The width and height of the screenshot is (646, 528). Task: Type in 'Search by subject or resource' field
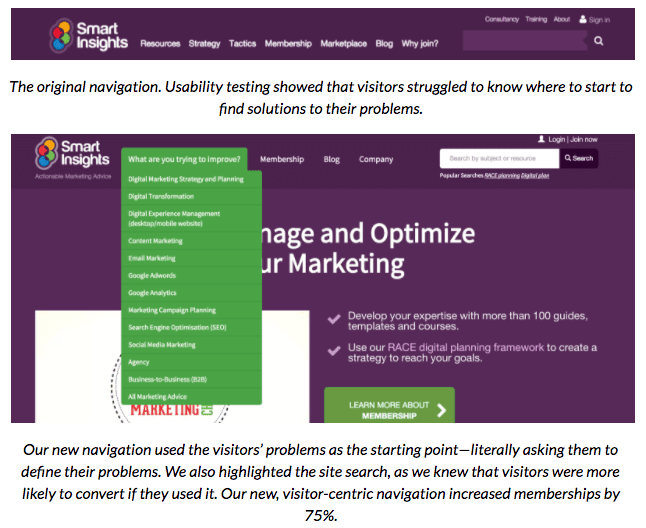[x=498, y=158]
